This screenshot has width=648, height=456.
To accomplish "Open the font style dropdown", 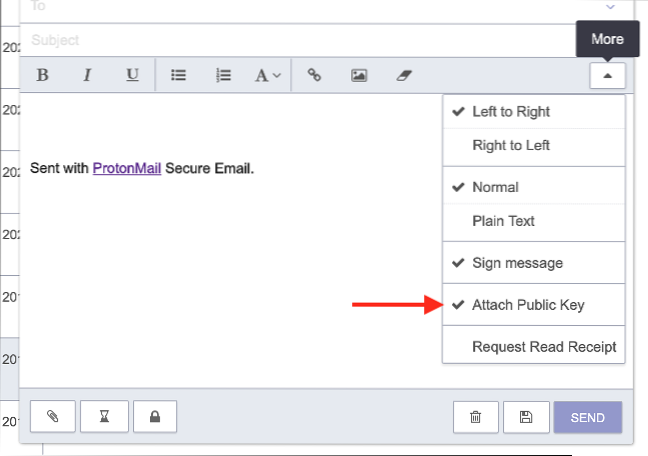I will coord(268,75).
